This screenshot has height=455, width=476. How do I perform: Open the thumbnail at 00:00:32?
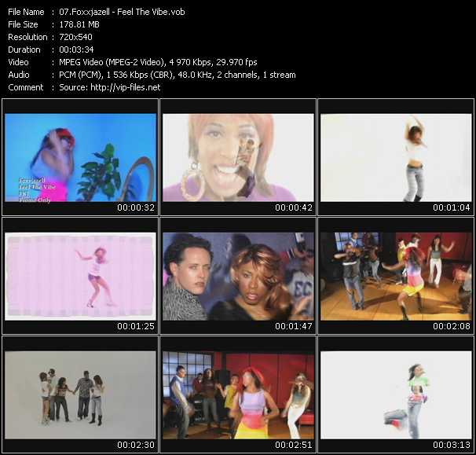pyautogui.click(x=80, y=157)
